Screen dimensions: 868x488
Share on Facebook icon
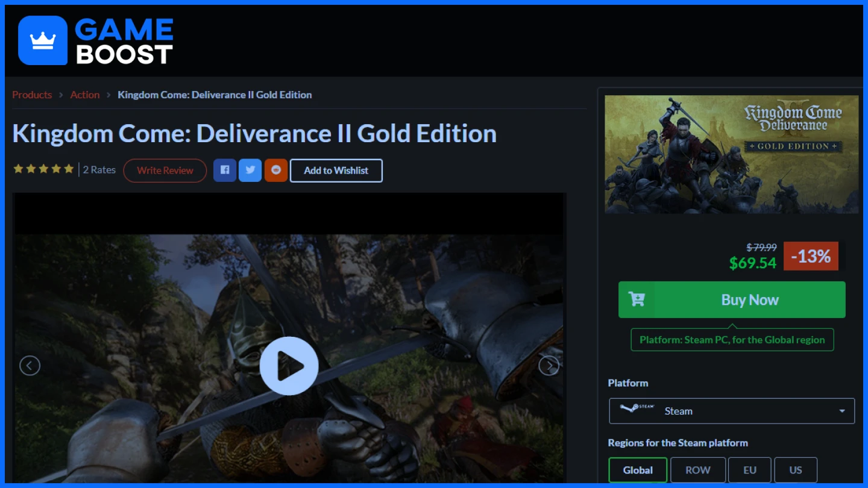pyautogui.click(x=225, y=170)
